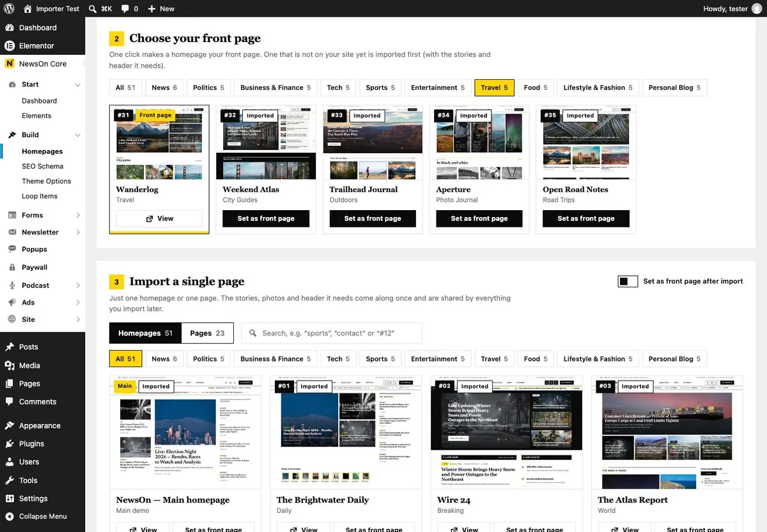Set Open Road Notes as front page
Image resolution: width=767 pixels, height=532 pixels.
pyautogui.click(x=586, y=218)
